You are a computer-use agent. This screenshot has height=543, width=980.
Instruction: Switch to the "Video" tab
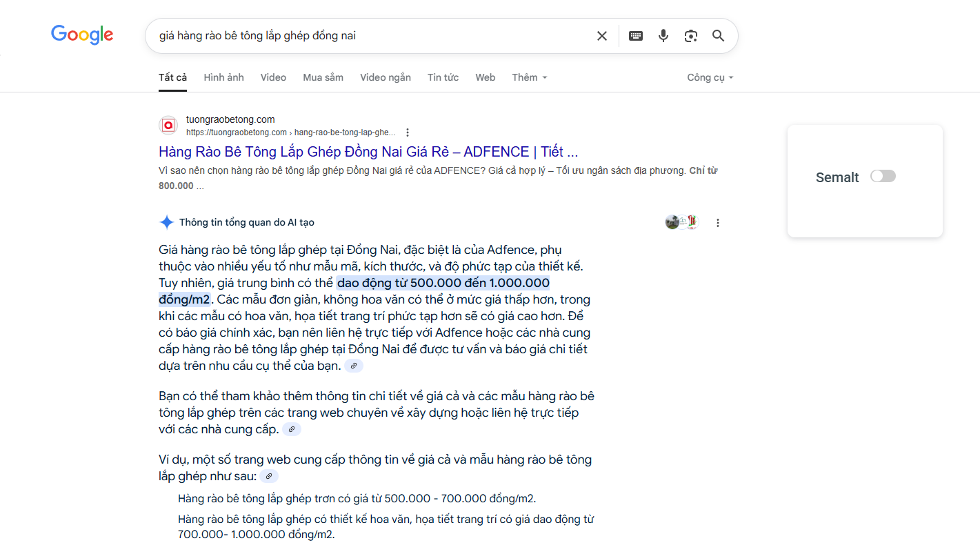[x=273, y=77]
